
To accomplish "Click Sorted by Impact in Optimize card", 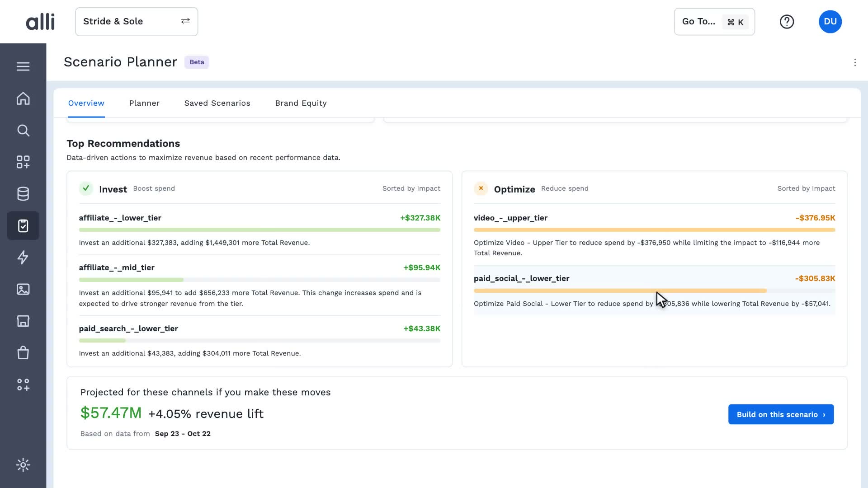I will 806,188.
